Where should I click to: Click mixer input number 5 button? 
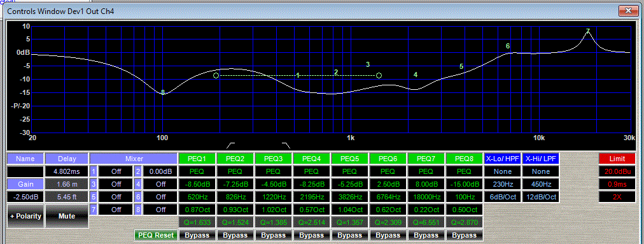click(94, 197)
